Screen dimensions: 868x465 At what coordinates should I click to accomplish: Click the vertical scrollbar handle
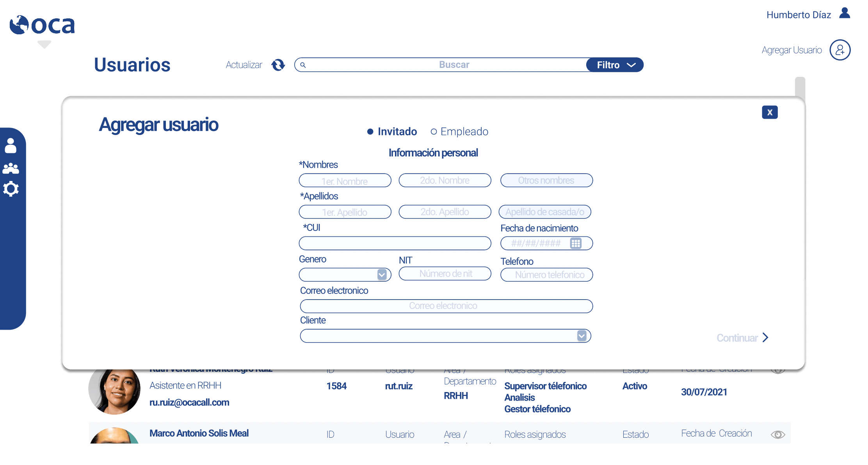pos(800,87)
